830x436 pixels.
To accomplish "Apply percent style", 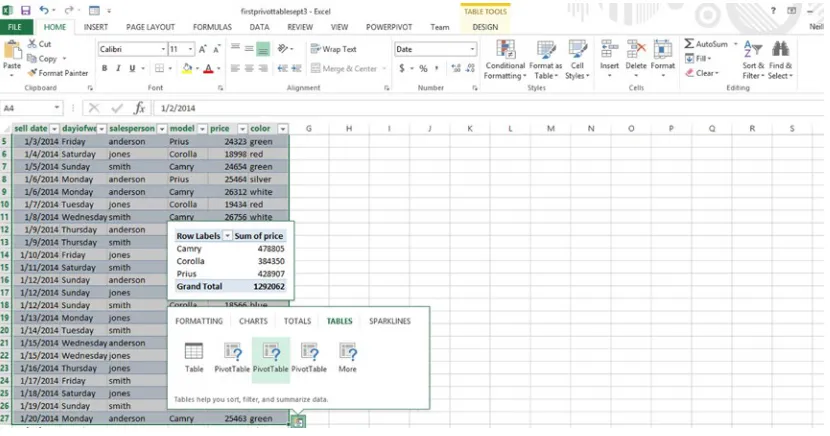I will click(x=423, y=68).
